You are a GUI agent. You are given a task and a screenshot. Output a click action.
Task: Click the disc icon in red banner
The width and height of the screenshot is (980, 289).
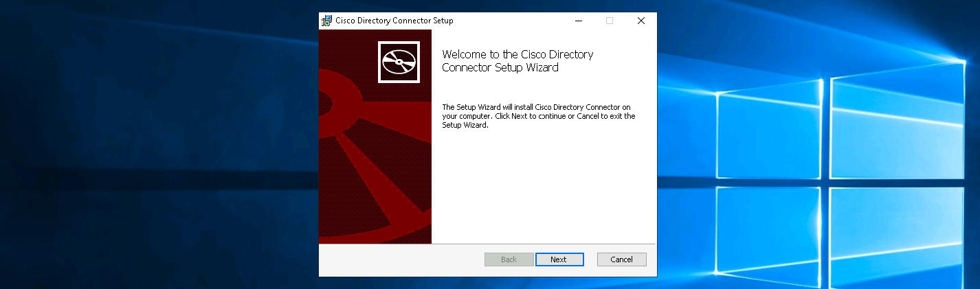(x=399, y=62)
